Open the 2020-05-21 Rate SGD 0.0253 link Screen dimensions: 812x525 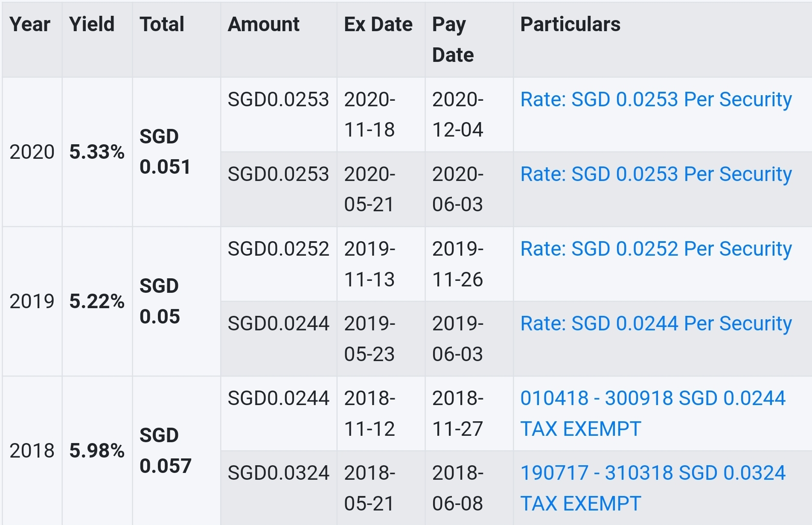coord(656,174)
